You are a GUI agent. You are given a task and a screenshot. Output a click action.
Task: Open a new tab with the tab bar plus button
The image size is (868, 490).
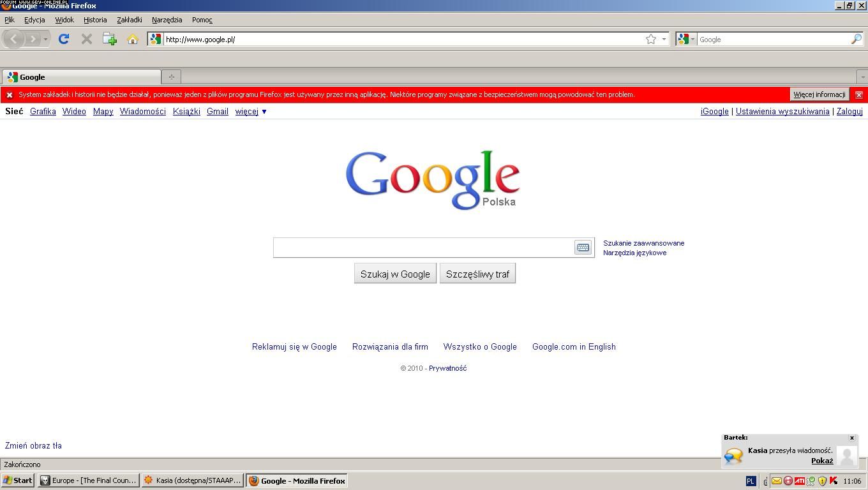pos(171,77)
